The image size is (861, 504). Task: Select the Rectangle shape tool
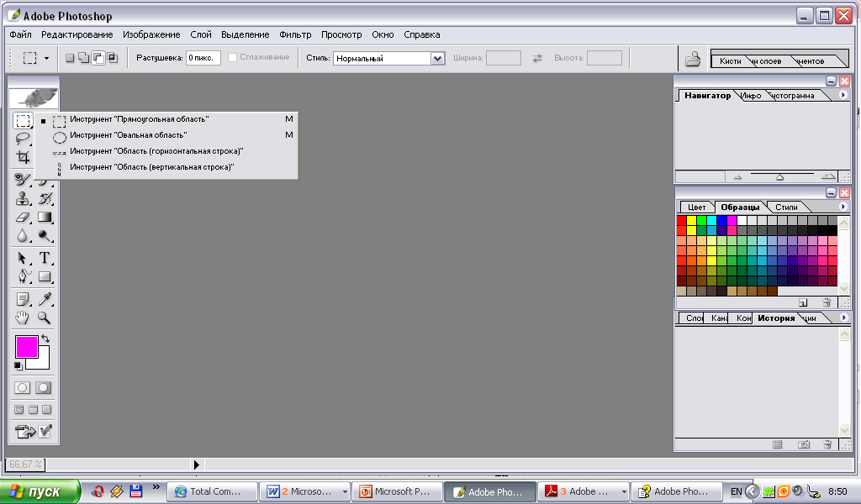point(45,276)
